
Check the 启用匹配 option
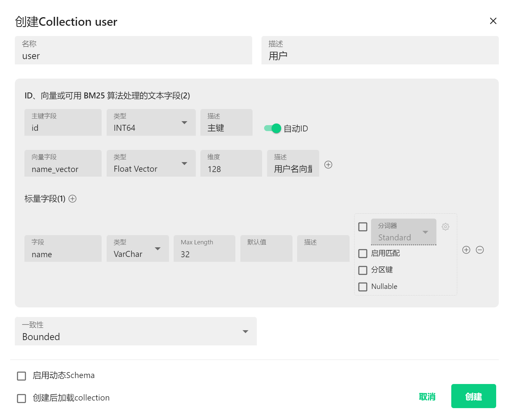pyautogui.click(x=363, y=254)
